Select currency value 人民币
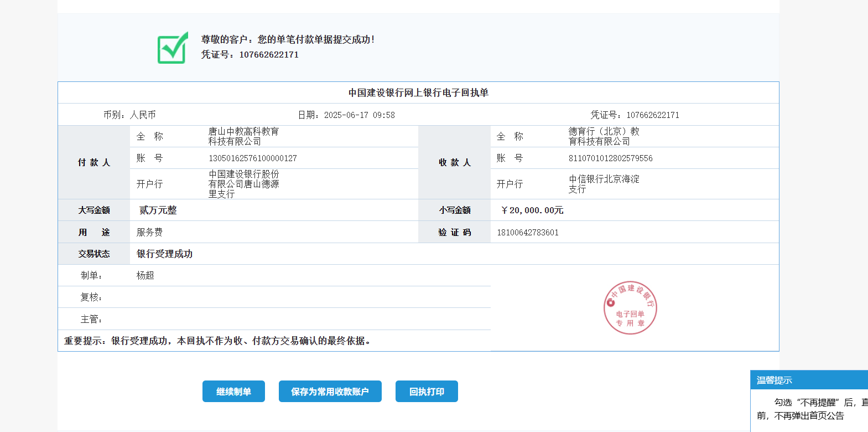The image size is (868, 432). coord(143,115)
